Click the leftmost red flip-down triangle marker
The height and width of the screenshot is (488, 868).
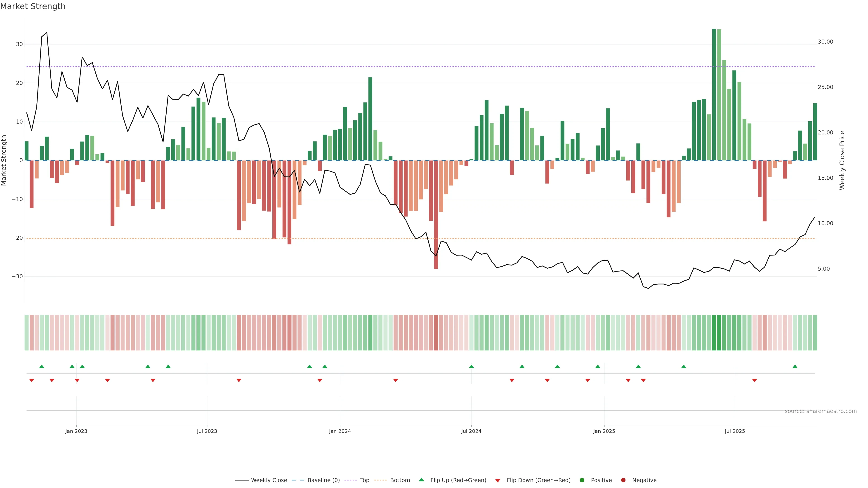pyautogui.click(x=32, y=380)
